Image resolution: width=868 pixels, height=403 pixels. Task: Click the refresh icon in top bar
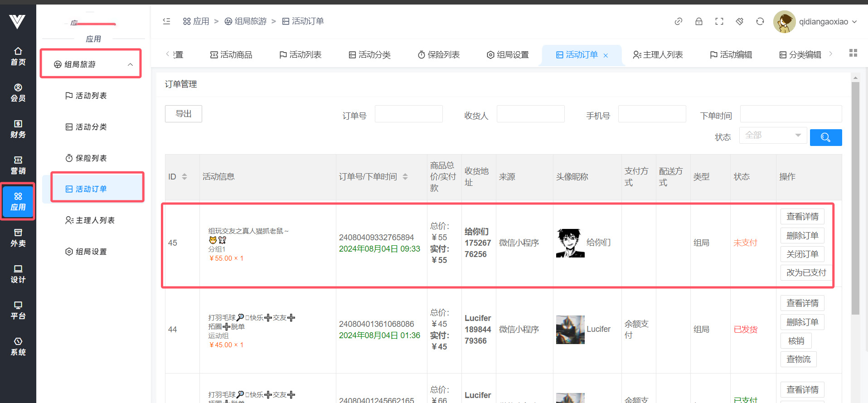pos(760,21)
